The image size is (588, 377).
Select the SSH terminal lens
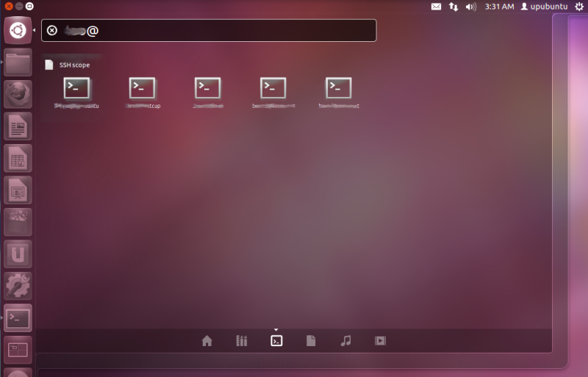click(x=276, y=340)
